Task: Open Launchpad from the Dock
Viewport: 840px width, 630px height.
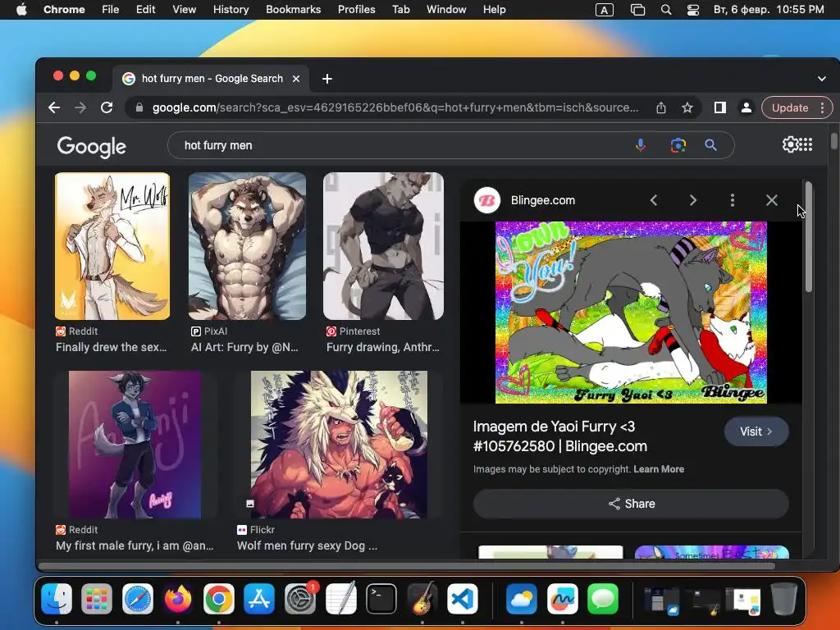Action: [97, 598]
